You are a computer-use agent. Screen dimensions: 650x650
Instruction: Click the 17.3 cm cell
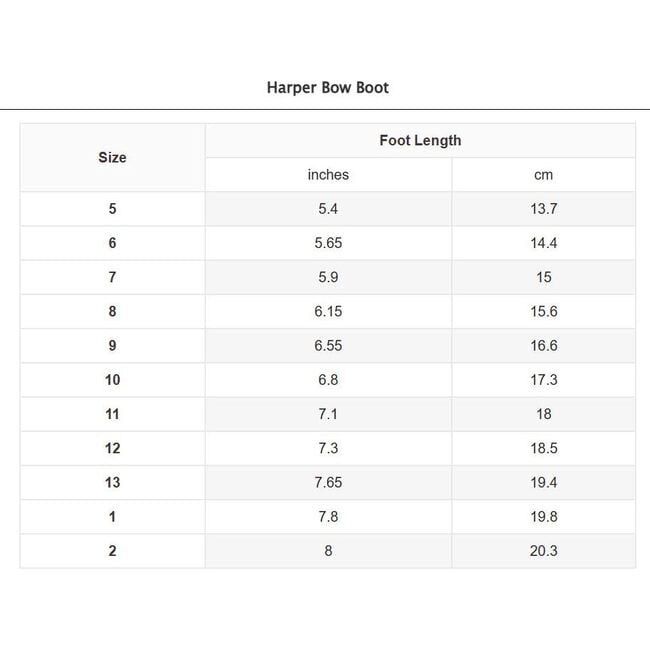543,380
